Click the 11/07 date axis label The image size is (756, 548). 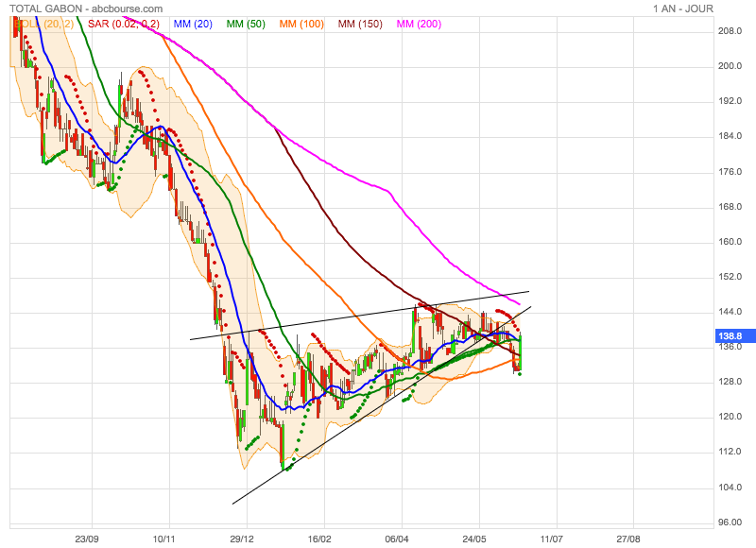coord(551,539)
